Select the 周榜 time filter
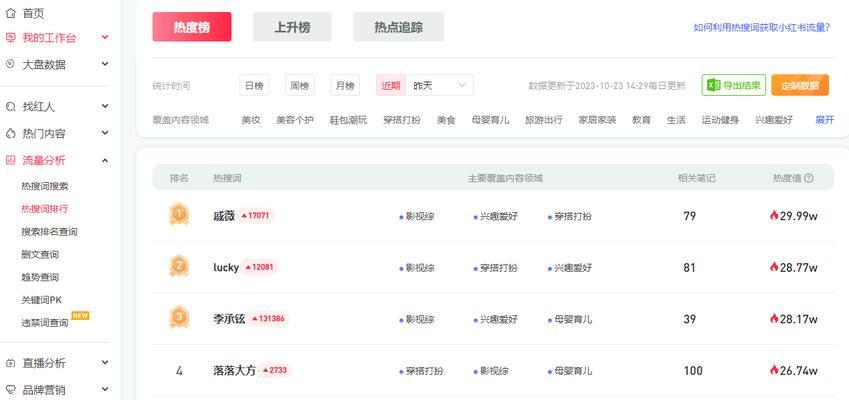The width and height of the screenshot is (849, 400). (x=299, y=86)
